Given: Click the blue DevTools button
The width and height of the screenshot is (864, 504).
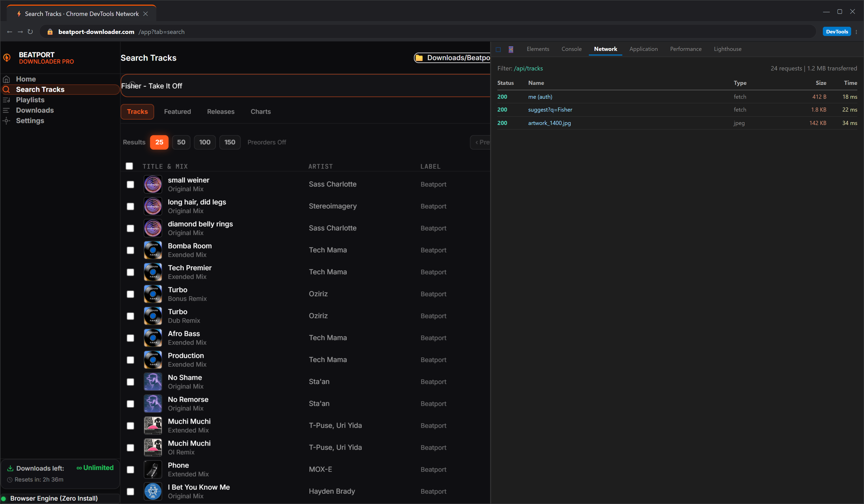Looking at the screenshot, I should 837,32.
